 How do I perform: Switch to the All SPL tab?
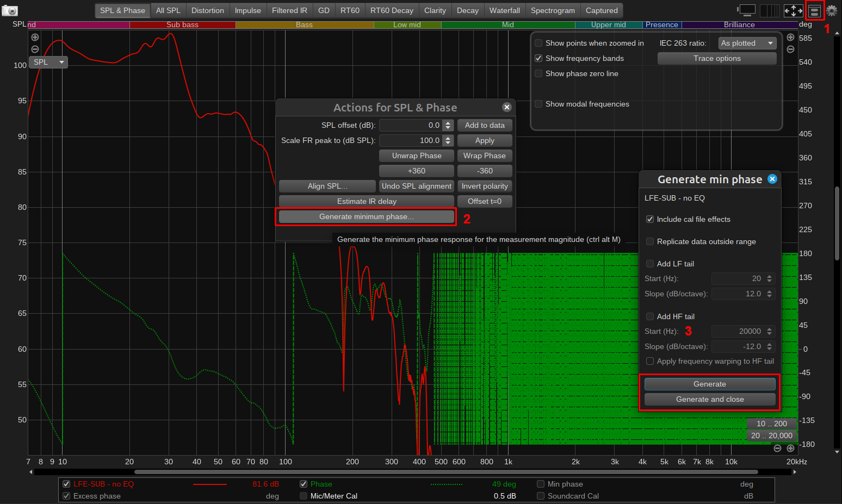click(168, 10)
